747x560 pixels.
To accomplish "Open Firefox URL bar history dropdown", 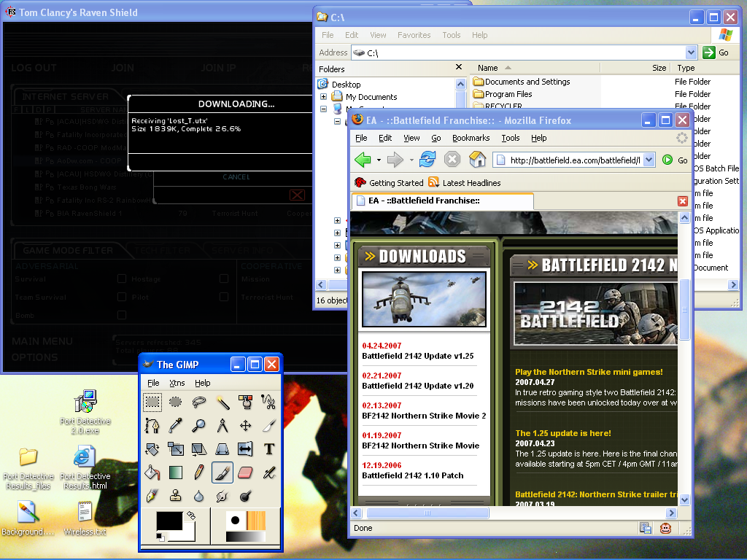I will [x=649, y=160].
